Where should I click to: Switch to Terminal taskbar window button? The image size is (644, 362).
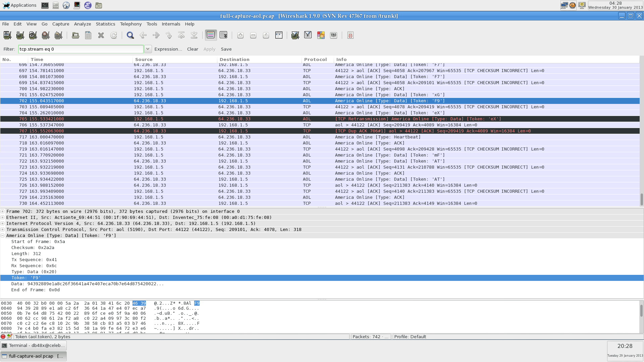pos(34,346)
